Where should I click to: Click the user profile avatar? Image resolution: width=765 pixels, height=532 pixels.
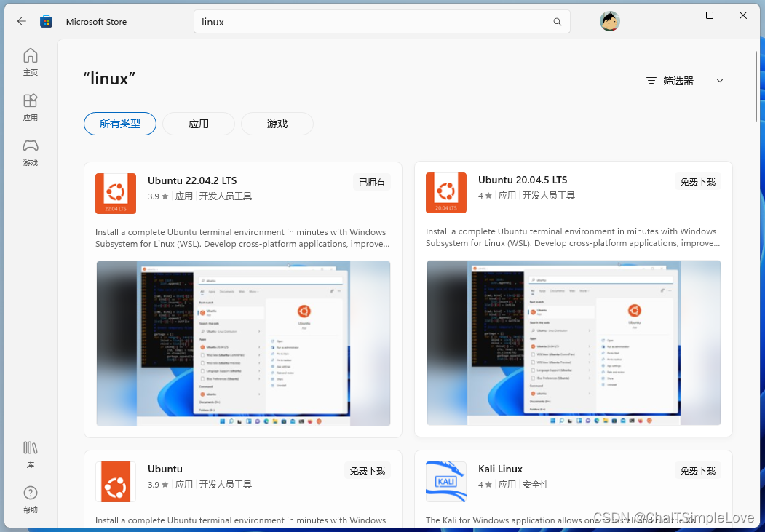click(610, 21)
